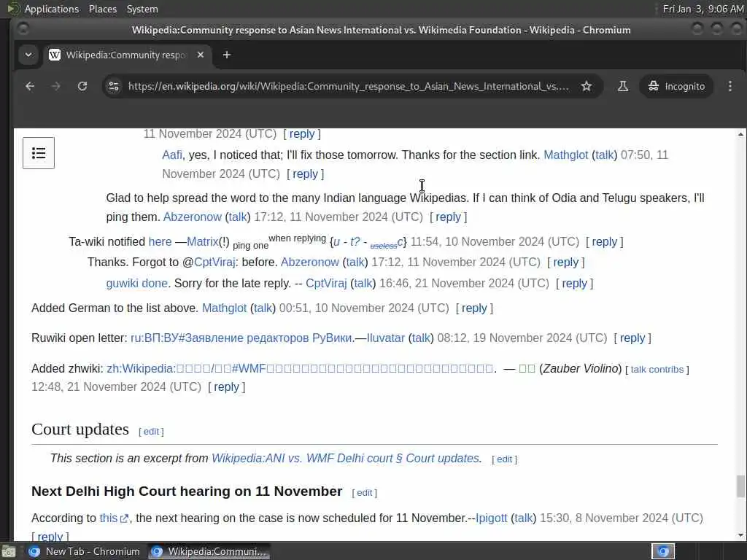Reply to the Ta-wiki notified comment
This screenshot has height=560, width=747.
point(604,241)
